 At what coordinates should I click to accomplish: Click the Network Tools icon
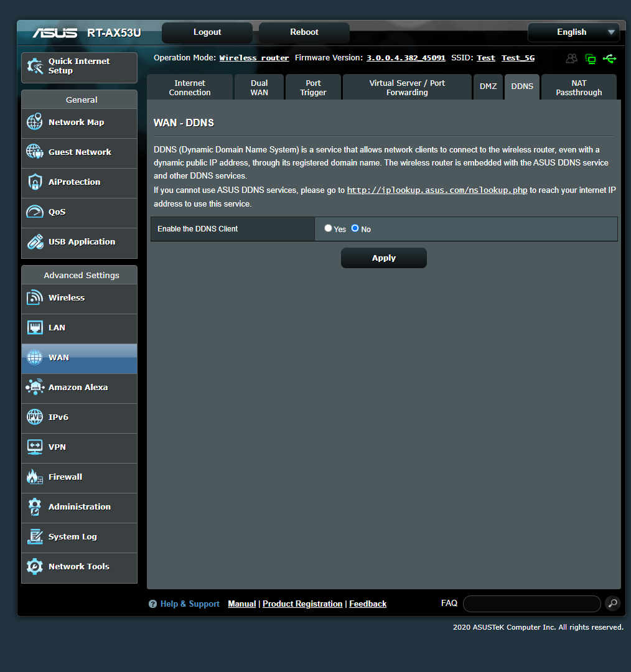[35, 567]
